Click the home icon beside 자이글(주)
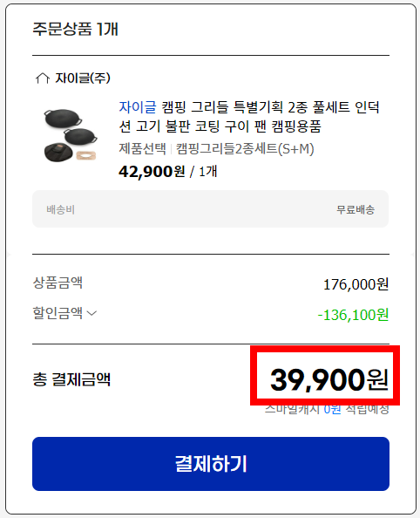 pyautogui.click(x=43, y=78)
